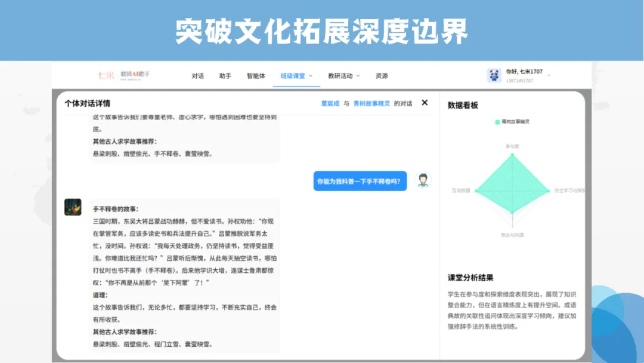The width and height of the screenshot is (644, 363).
Task: Click the radar chart 参与度 point
Action: pos(512,155)
